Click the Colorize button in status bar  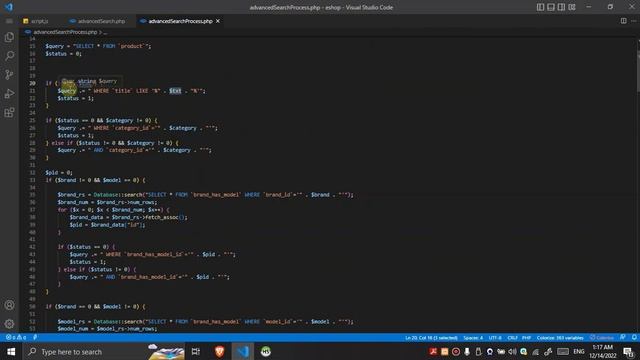[602, 338]
